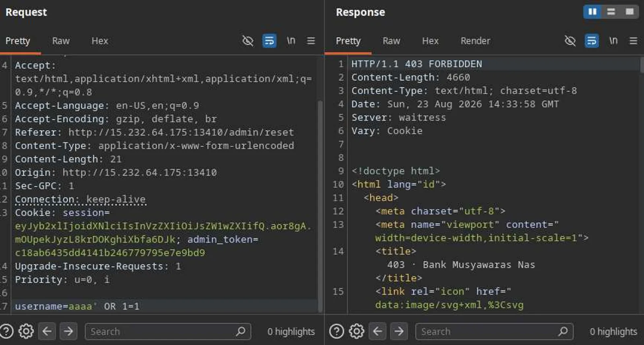Screen dimensions: 644x345
Task: Click the admin_token cookie value
Action: coord(110,253)
